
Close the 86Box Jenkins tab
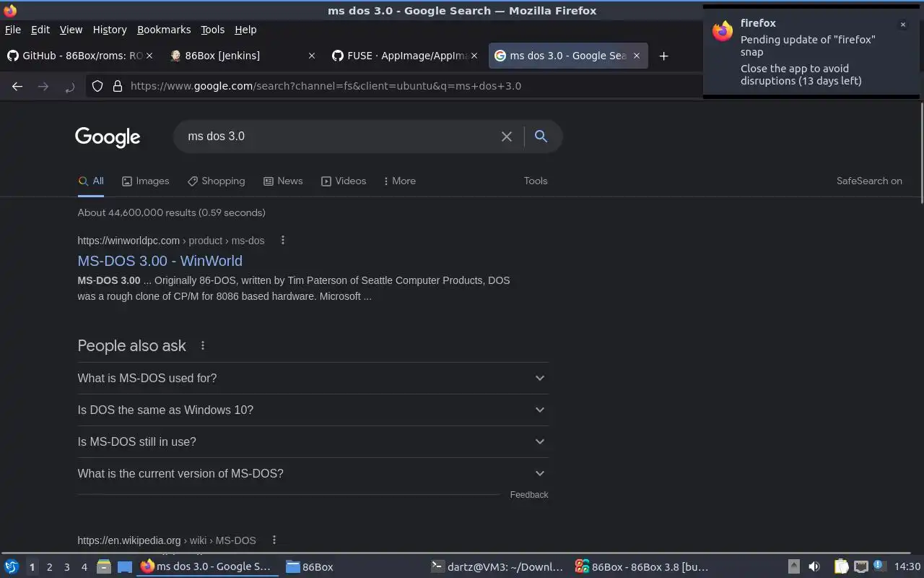(x=311, y=56)
